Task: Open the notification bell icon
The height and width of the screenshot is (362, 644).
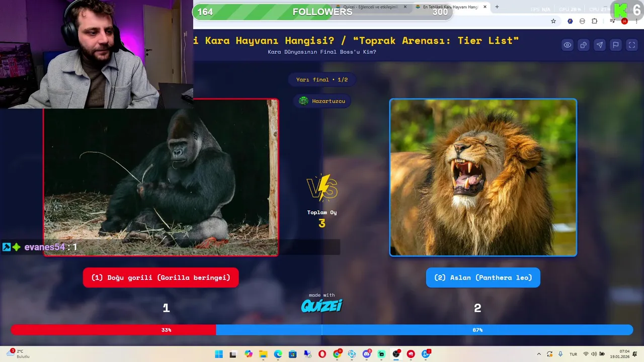Action: pos(635,354)
